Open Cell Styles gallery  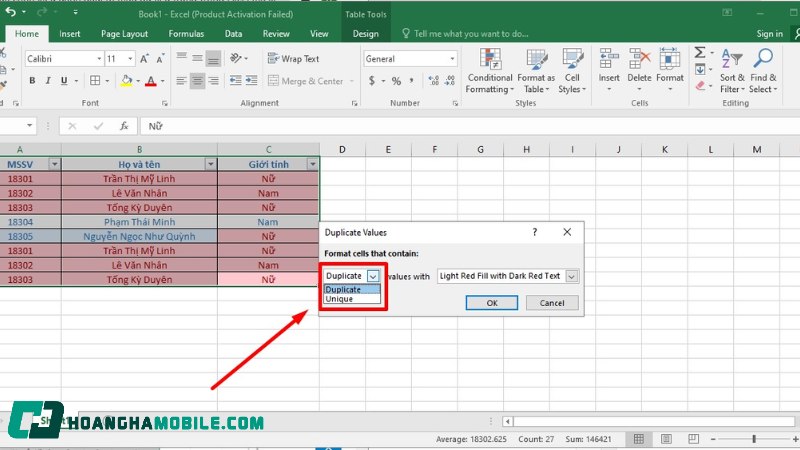point(572,71)
